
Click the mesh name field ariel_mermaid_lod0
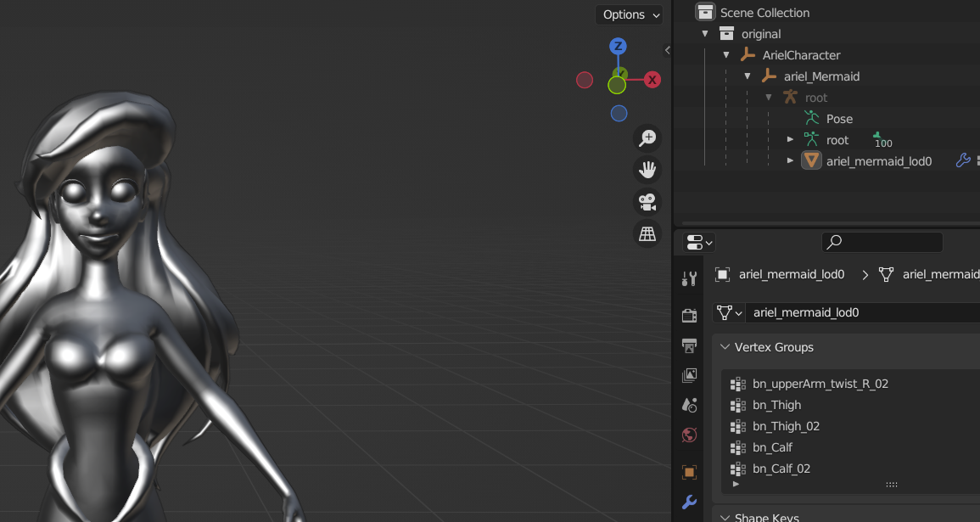[x=863, y=312]
